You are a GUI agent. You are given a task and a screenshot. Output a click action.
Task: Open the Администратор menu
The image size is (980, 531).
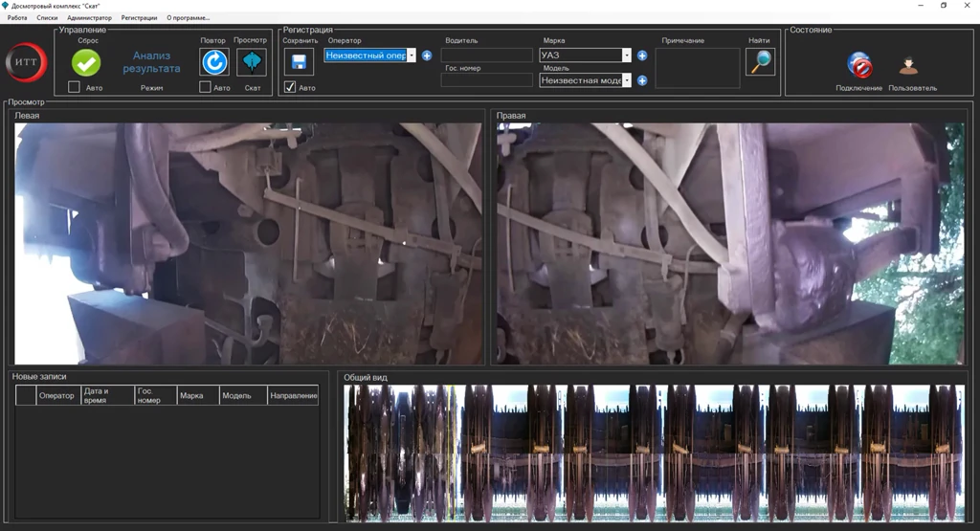[89, 18]
